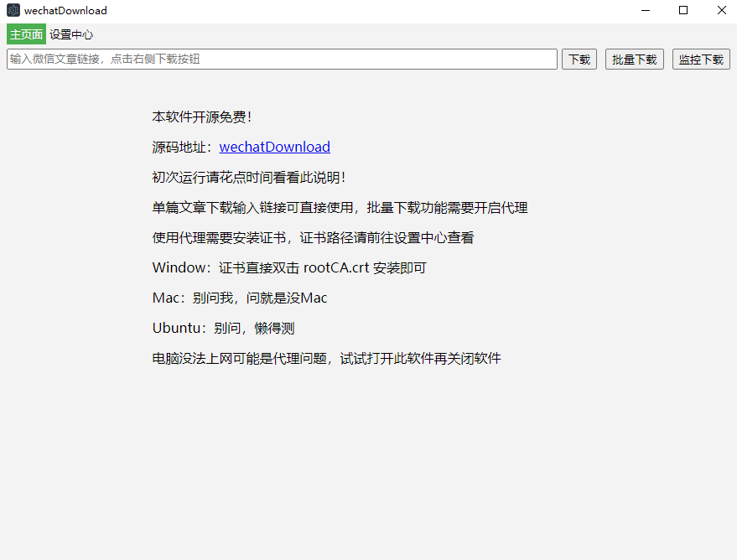This screenshot has height=560, width=737.
Task: Click the 下载 button
Action: (579, 60)
